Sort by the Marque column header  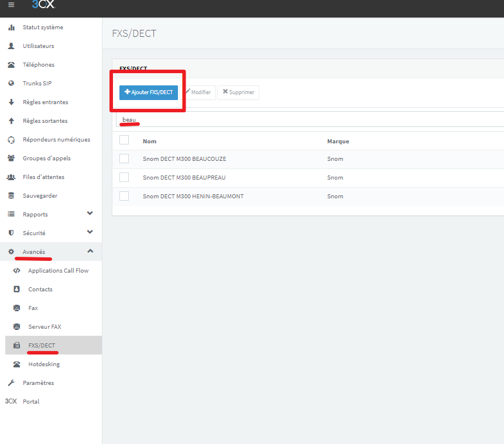[x=338, y=142]
